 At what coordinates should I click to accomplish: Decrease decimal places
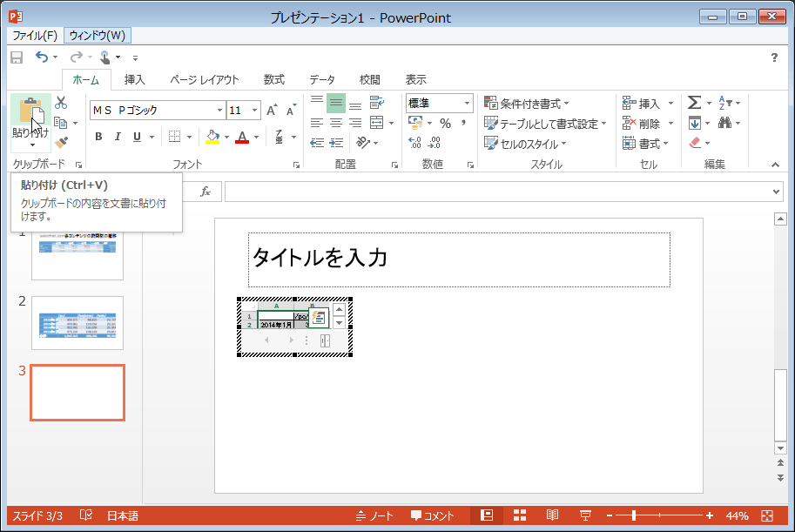[434, 143]
